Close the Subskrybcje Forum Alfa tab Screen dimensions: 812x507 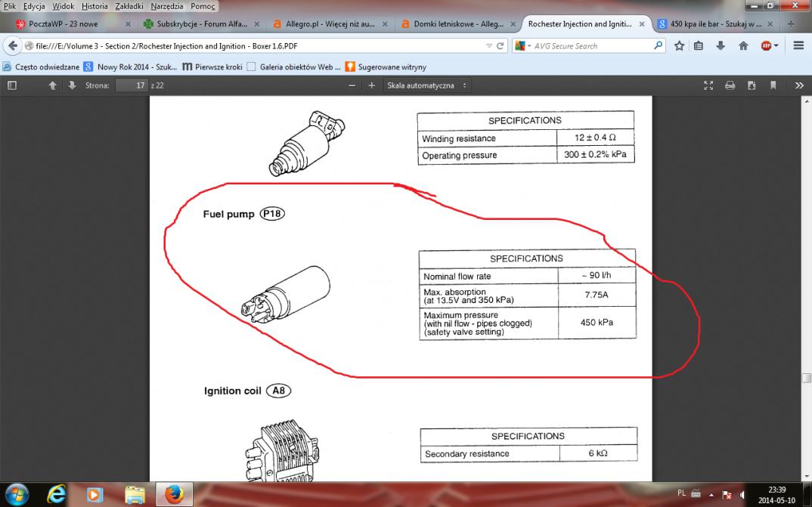coord(256,23)
